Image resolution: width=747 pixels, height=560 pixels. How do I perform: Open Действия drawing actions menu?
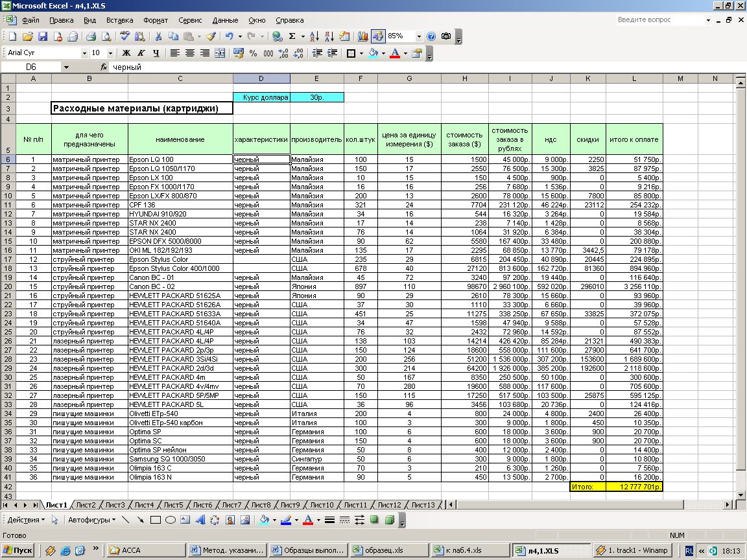pyautogui.click(x=26, y=520)
